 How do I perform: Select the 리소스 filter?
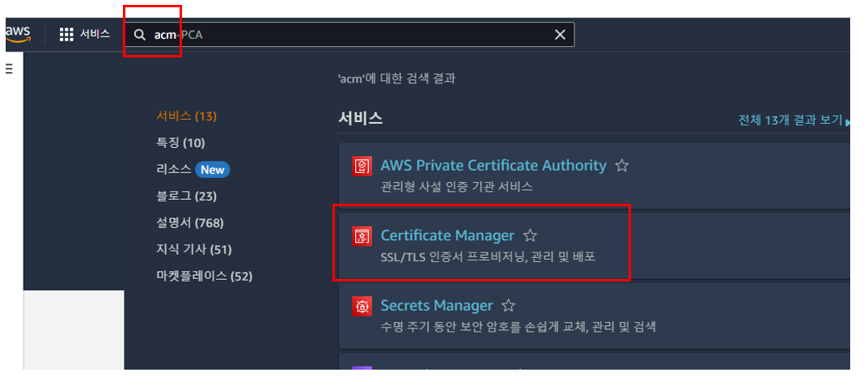coord(174,169)
